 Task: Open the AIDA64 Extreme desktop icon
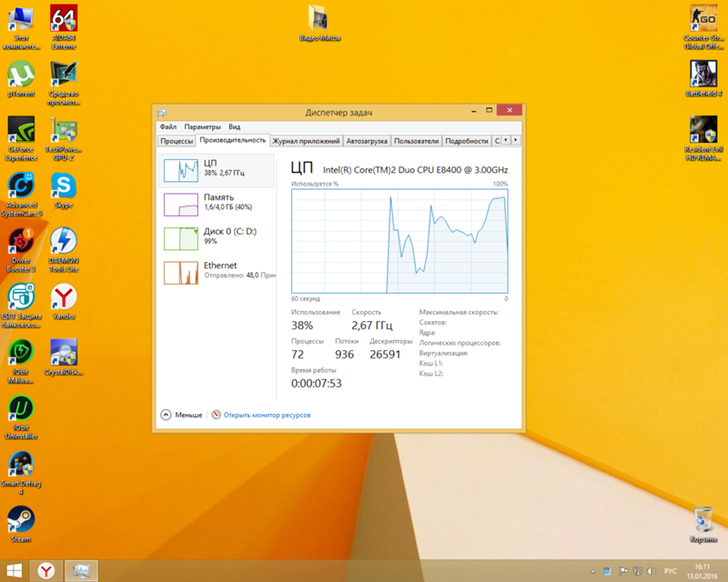click(64, 27)
